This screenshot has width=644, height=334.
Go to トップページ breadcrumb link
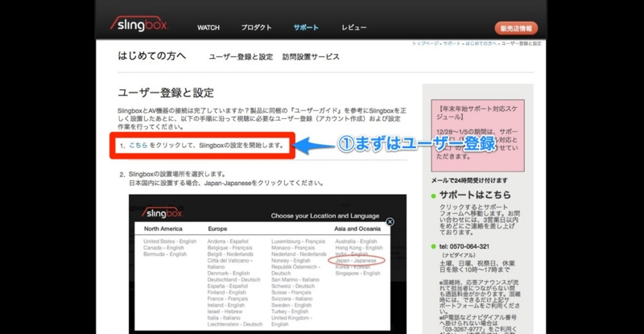tap(426, 43)
